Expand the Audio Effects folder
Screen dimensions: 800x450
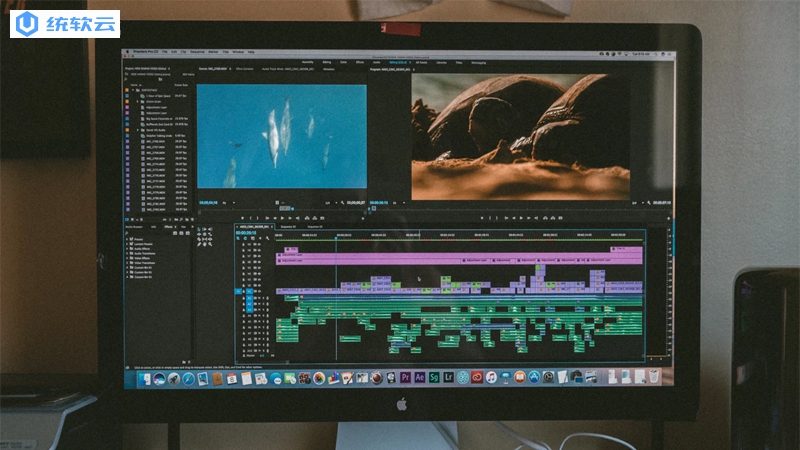tap(127, 249)
